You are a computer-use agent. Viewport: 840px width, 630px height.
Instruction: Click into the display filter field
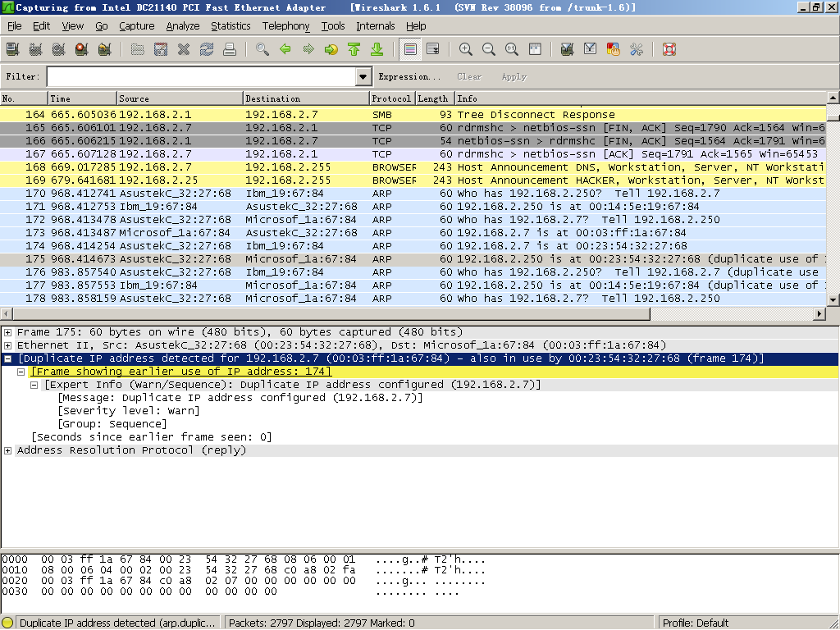(x=202, y=76)
